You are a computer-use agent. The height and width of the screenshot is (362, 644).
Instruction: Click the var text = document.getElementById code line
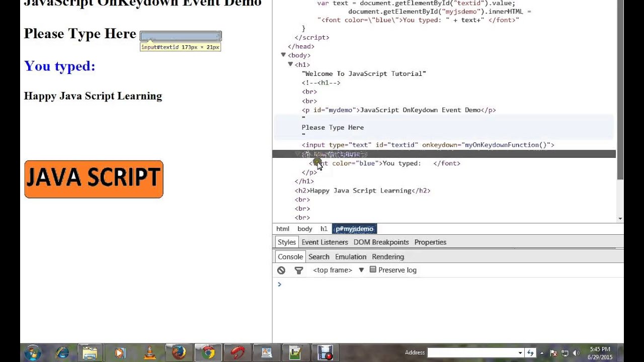point(416,4)
